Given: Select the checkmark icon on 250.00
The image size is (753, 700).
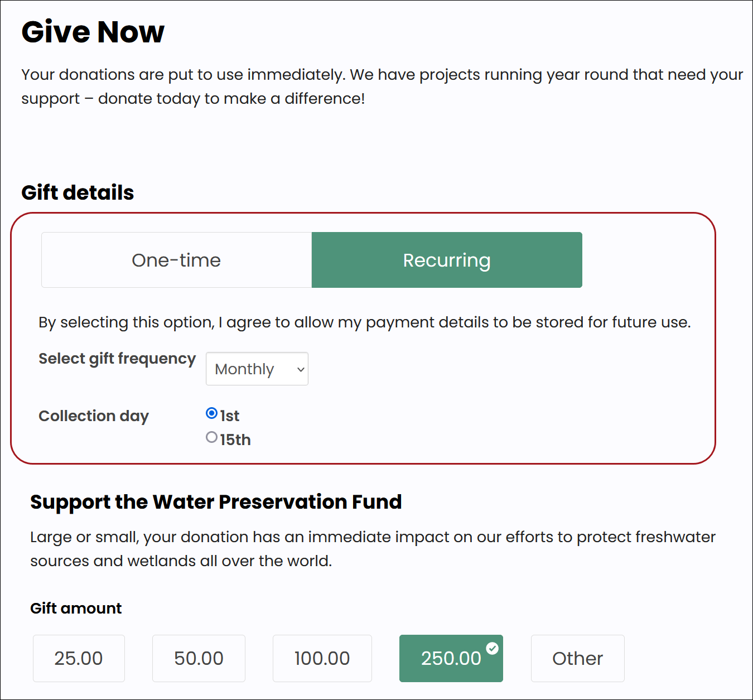Looking at the screenshot, I should (492, 648).
